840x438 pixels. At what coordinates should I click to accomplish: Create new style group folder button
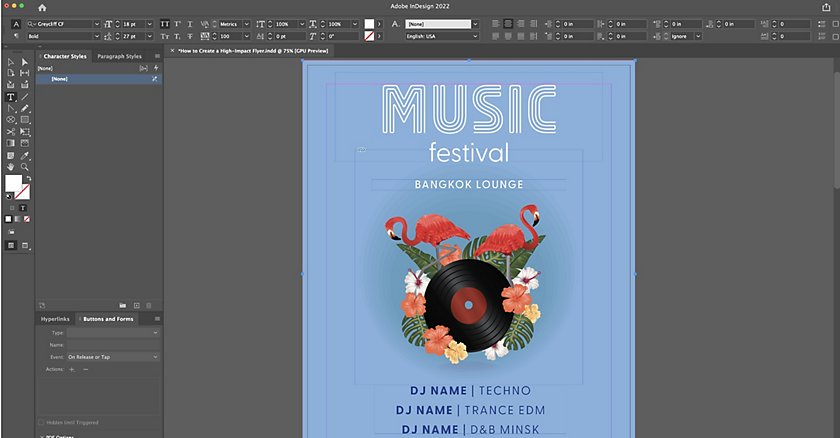(123, 305)
